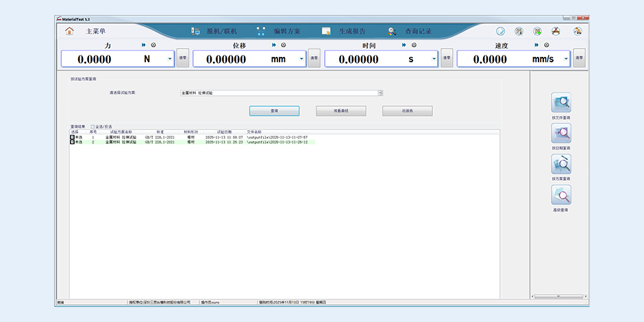
Task: Check the selection box for row 1
Action: point(72,138)
